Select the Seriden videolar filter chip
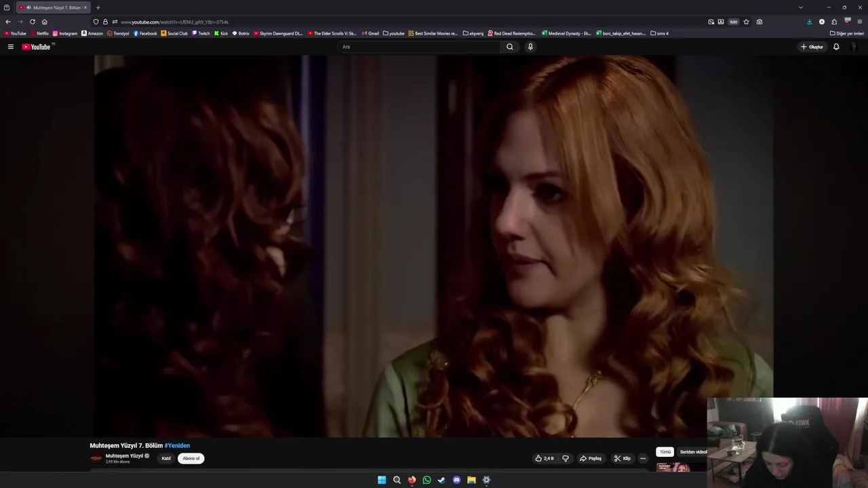This screenshot has width=868, height=488. [x=693, y=451]
